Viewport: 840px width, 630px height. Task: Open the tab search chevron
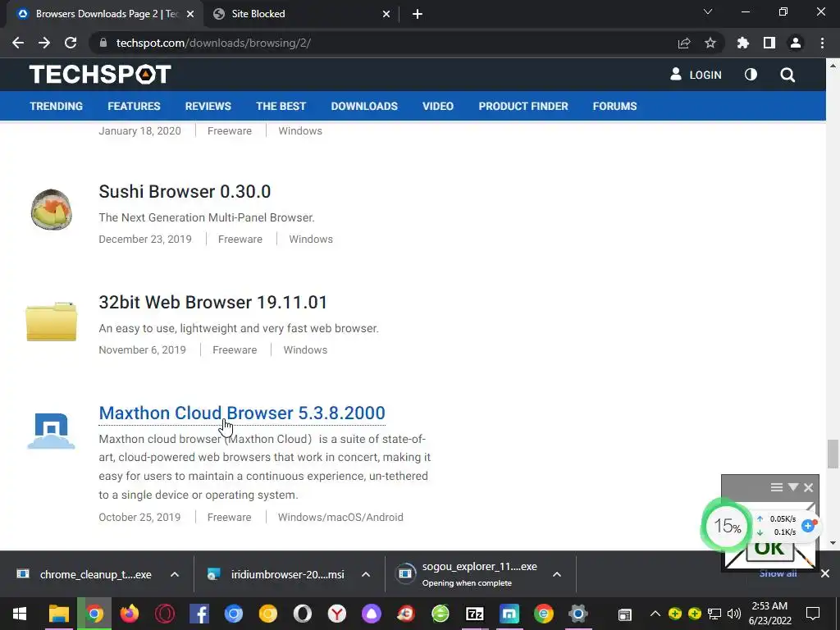[708, 11]
